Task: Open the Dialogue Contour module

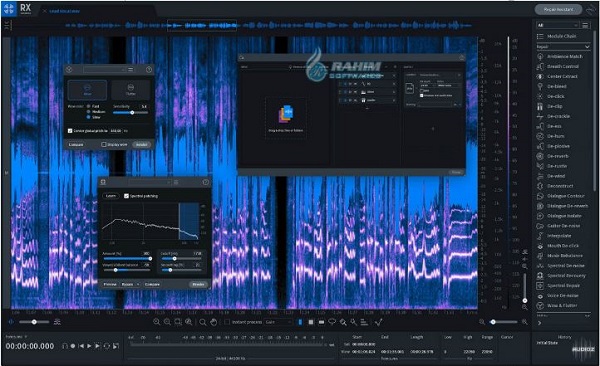Action: pyautogui.click(x=561, y=196)
